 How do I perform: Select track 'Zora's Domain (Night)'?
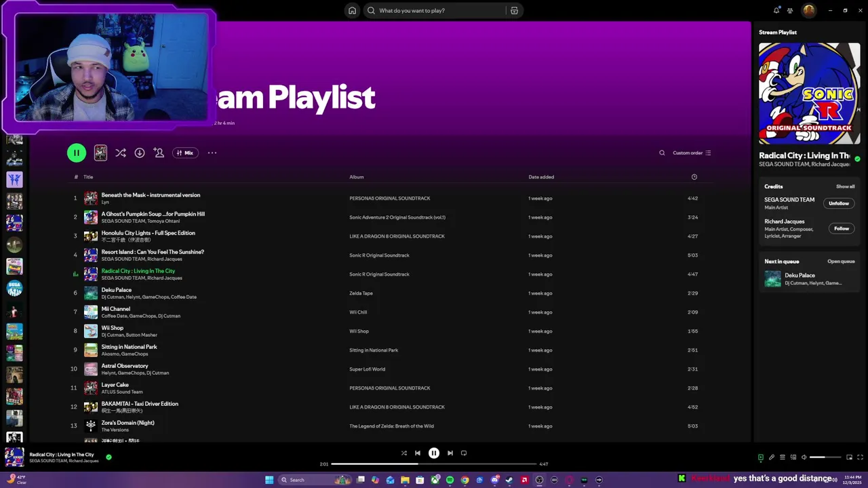click(x=128, y=423)
